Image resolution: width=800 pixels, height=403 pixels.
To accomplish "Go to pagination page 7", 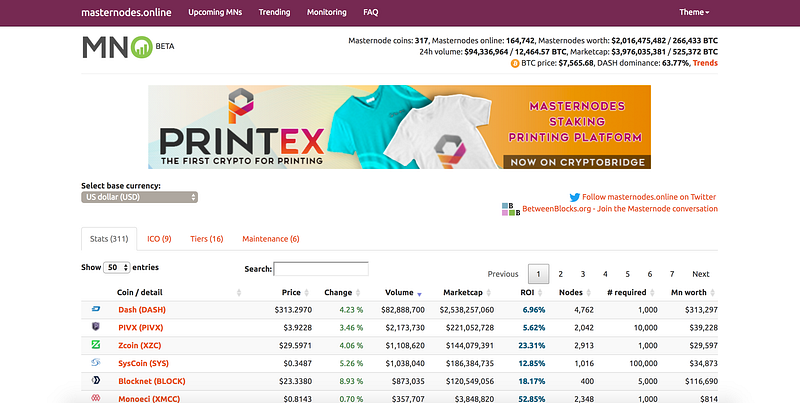I will tap(672, 274).
